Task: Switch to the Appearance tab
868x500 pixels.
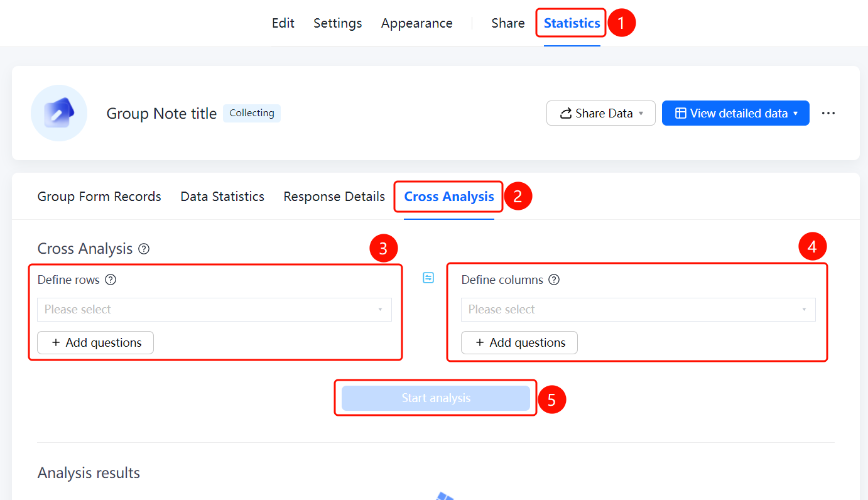Action: [416, 23]
